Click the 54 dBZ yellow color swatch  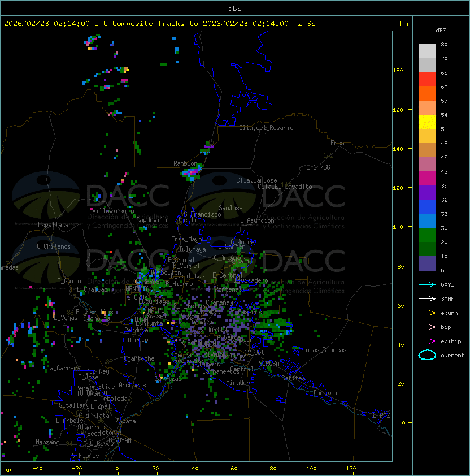(x=427, y=122)
